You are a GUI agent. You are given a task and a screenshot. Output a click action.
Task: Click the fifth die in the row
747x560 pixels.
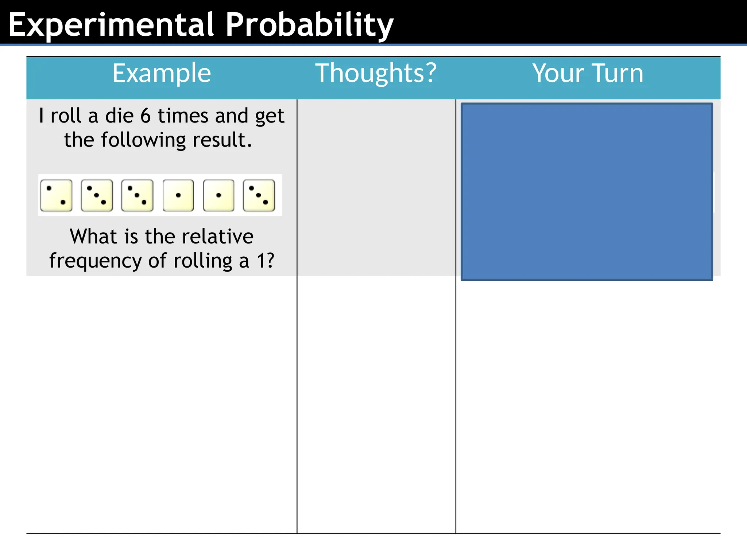coord(218,195)
